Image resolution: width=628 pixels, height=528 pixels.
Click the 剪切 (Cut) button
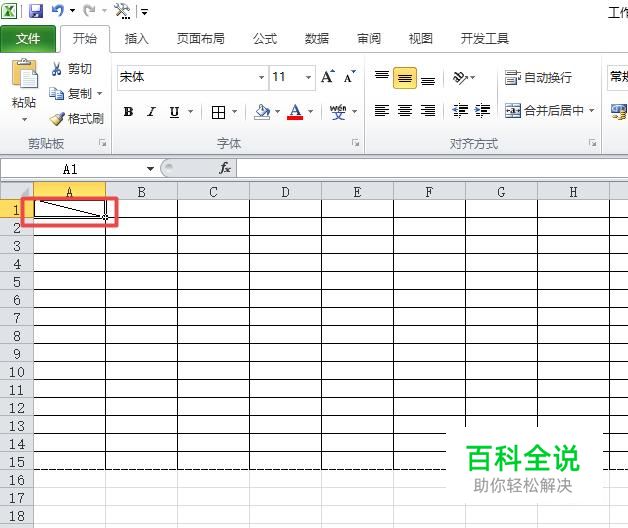point(72,69)
